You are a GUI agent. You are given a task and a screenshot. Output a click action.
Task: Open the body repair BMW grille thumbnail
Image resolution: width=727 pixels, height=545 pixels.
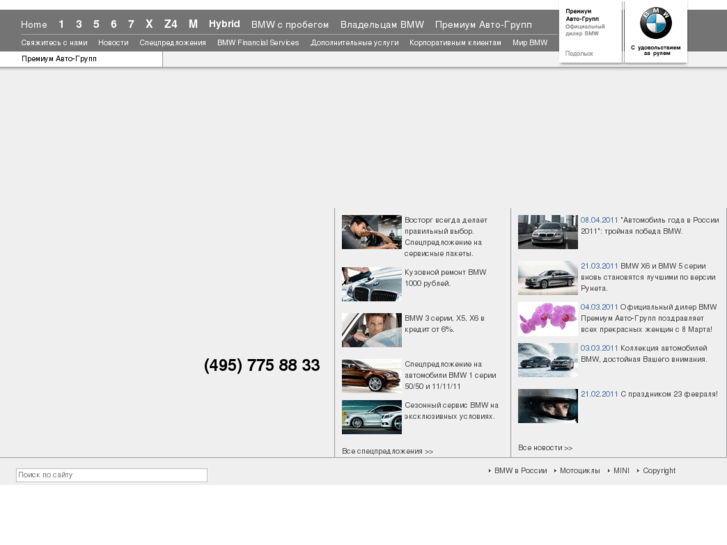pos(372,284)
